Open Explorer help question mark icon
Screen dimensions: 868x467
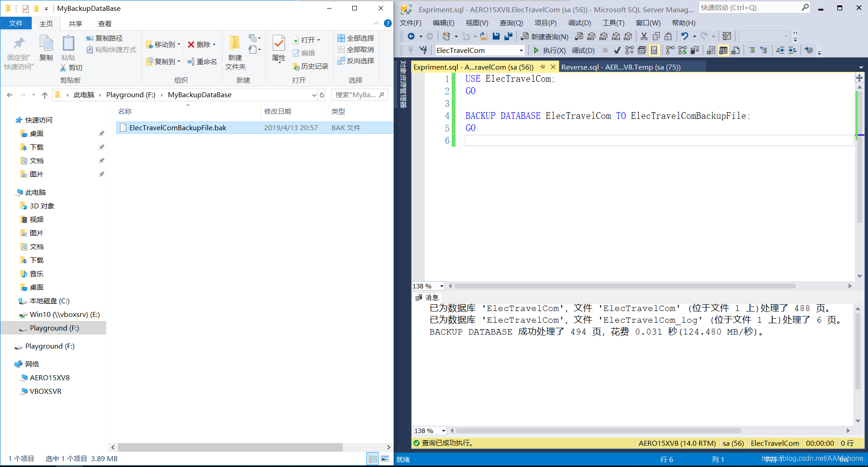pyautogui.click(x=388, y=24)
